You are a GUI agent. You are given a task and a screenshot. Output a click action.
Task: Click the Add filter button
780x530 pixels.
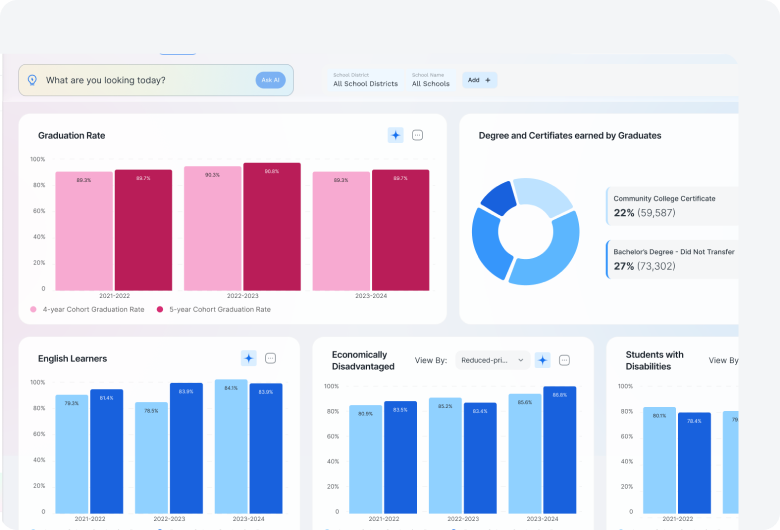[x=479, y=80]
